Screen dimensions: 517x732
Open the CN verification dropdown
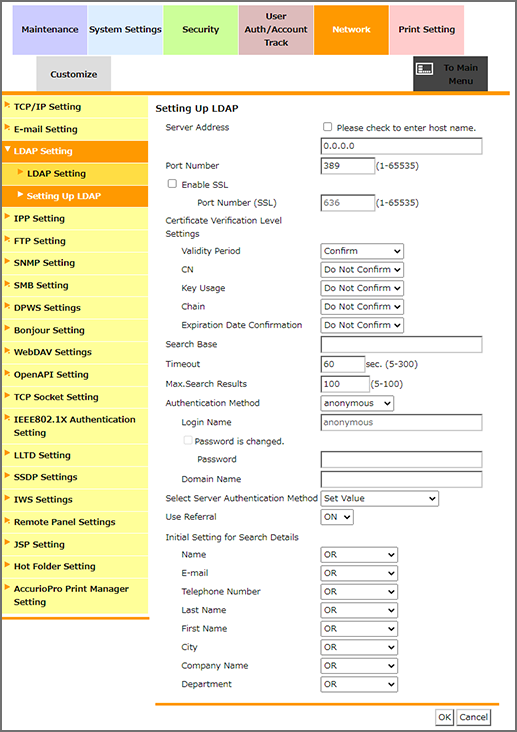pyautogui.click(x=362, y=270)
